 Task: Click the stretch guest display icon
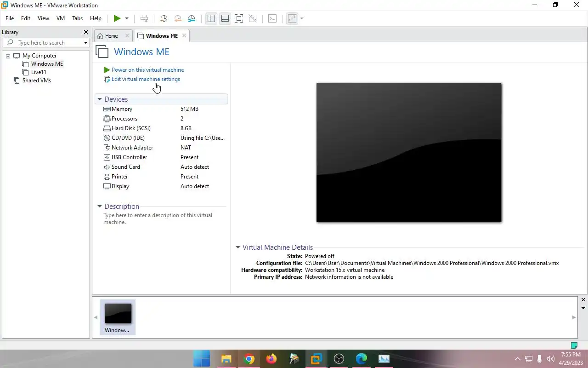tap(292, 18)
